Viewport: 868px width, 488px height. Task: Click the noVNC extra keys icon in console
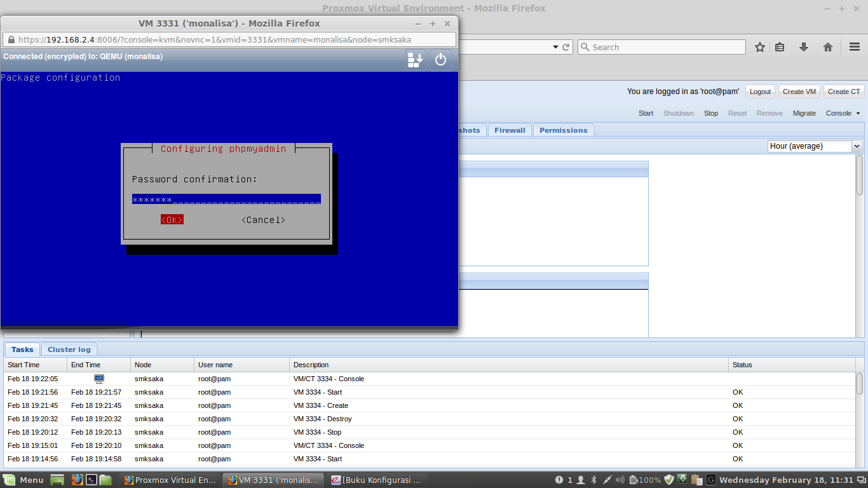(x=416, y=60)
